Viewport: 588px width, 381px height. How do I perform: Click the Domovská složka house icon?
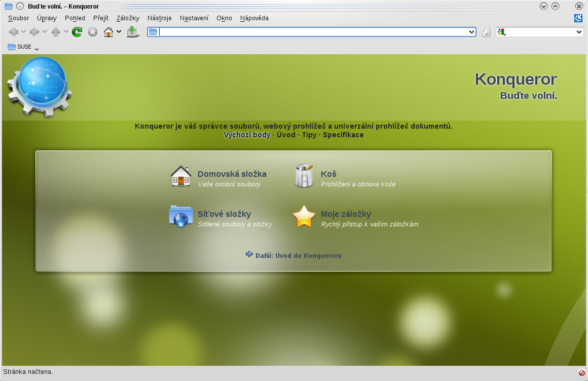pos(181,176)
